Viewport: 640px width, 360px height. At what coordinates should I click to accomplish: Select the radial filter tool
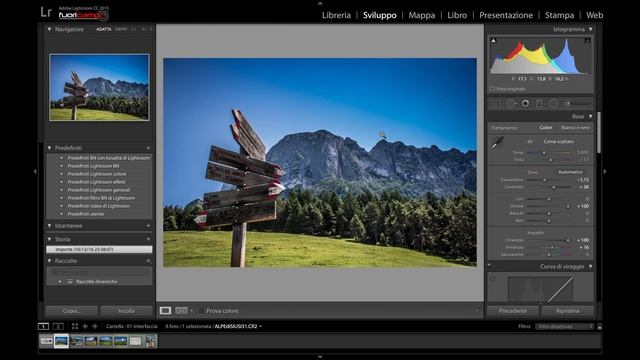(x=553, y=104)
